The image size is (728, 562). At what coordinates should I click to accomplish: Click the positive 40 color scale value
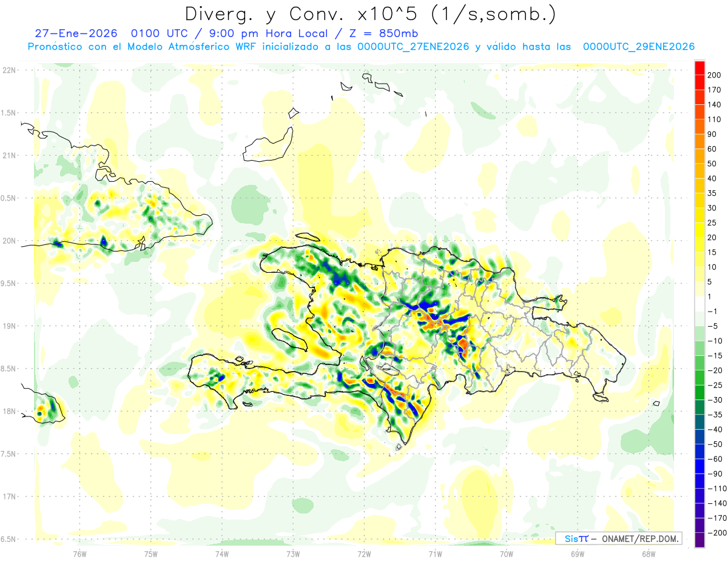pos(713,178)
